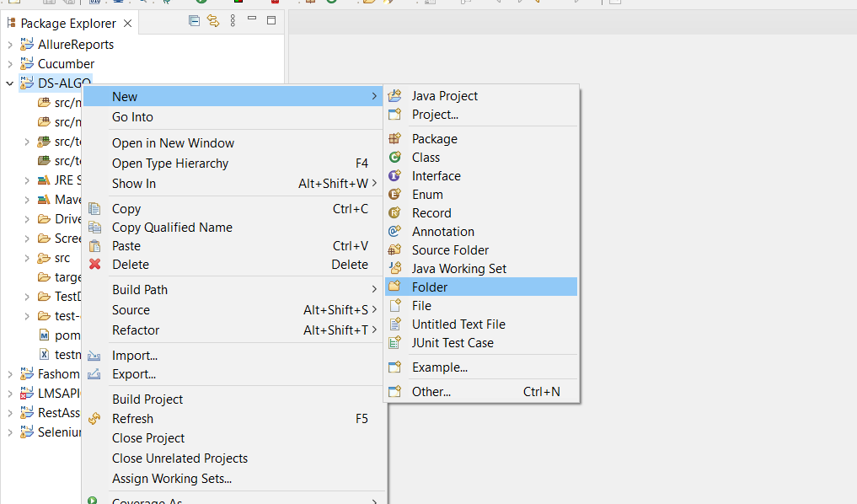The height and width of the screenshot is (504, 857).
Task: Create a new Annotation
Action: (441, 231)
